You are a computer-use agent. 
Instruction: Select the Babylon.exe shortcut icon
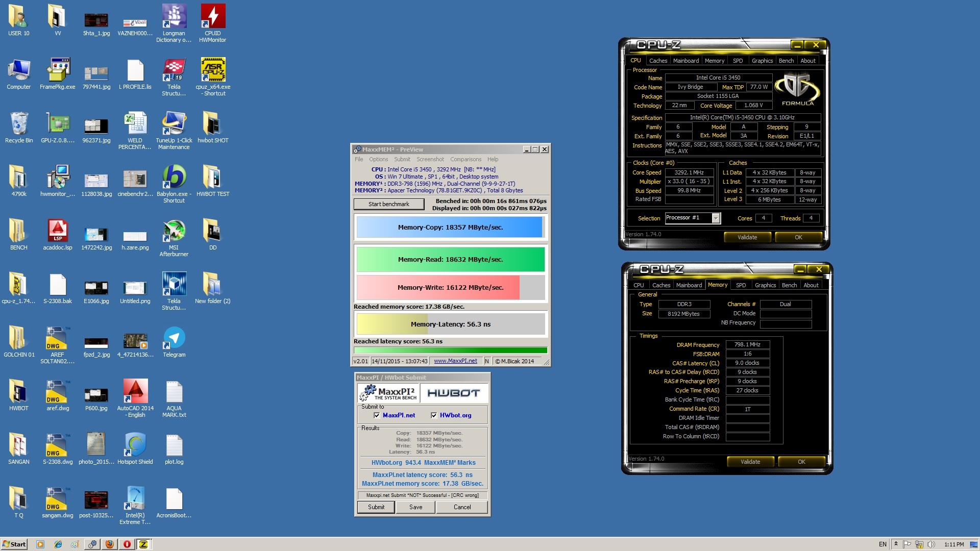(174, 184)
